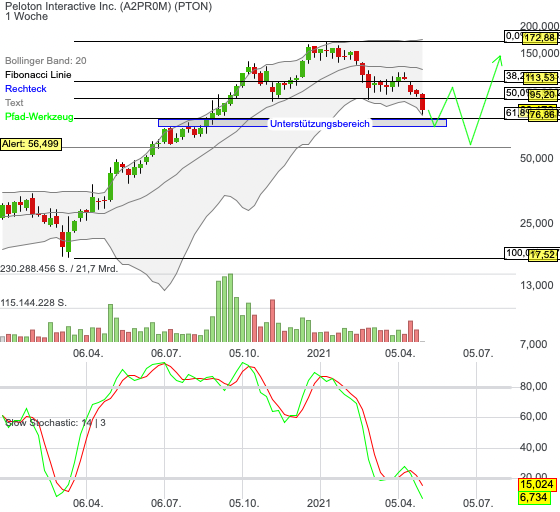The height and width of the screenshot is (512, 560).
Task: Click the green 'Pfad-Werkzeug' legend entry
Action: [39, 117]
